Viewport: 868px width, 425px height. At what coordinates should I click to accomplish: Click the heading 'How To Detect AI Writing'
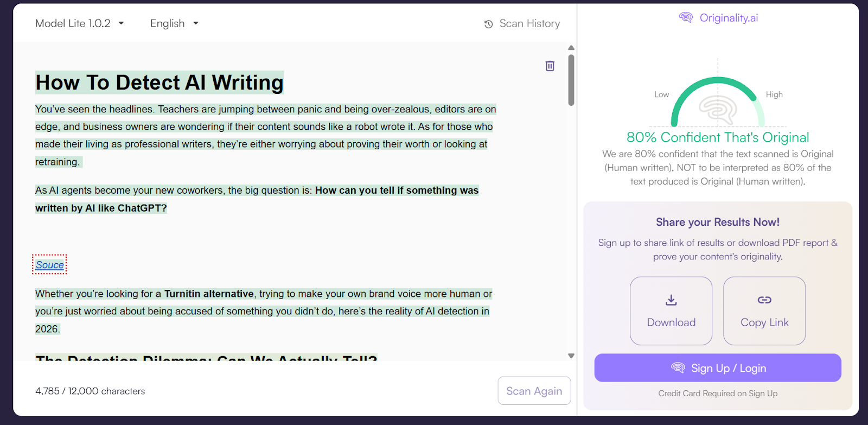(159, 83)
